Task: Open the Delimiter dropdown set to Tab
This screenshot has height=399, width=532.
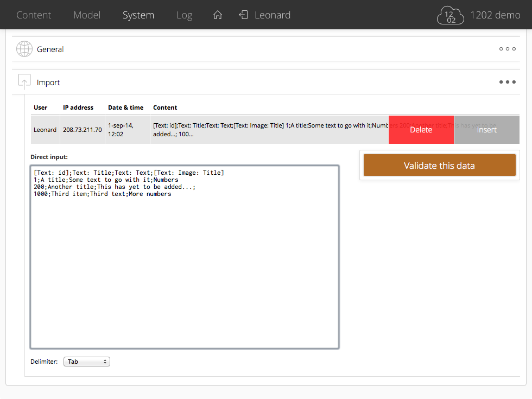Action: coord(87,362)
